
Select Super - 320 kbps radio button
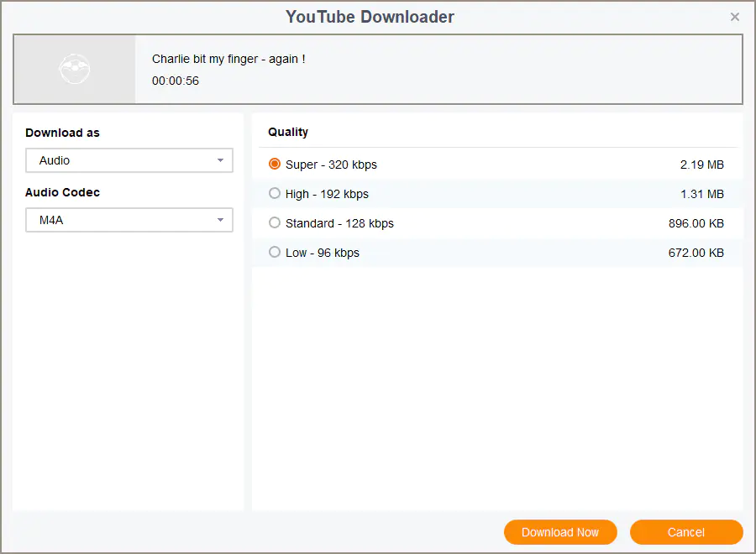click(275, 165)
